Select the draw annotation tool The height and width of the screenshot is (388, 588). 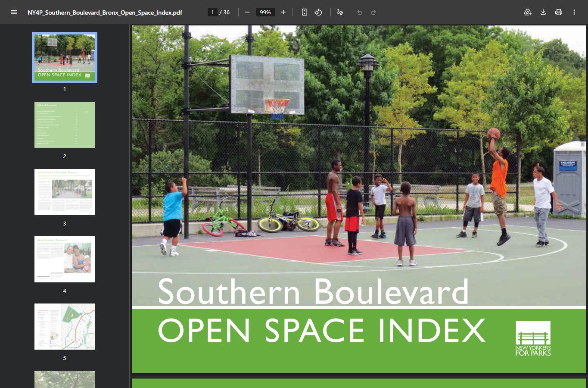point(340,12)
